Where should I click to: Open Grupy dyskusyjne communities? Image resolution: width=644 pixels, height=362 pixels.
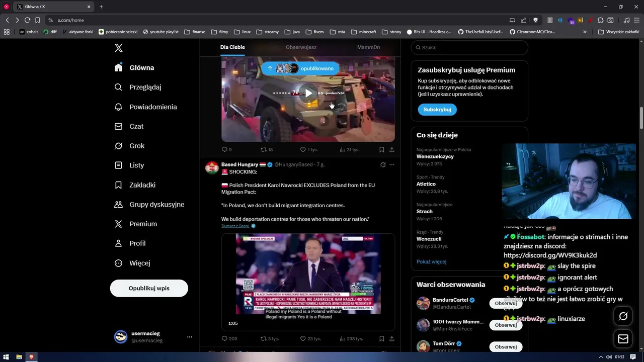(149, 205)
